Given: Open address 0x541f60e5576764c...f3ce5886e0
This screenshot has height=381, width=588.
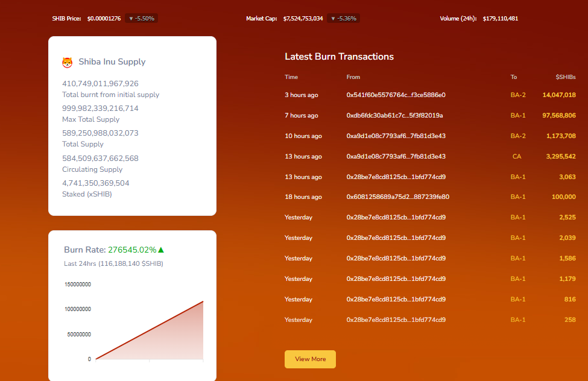Looking at the screenshot, I should [x=396, y=95].
